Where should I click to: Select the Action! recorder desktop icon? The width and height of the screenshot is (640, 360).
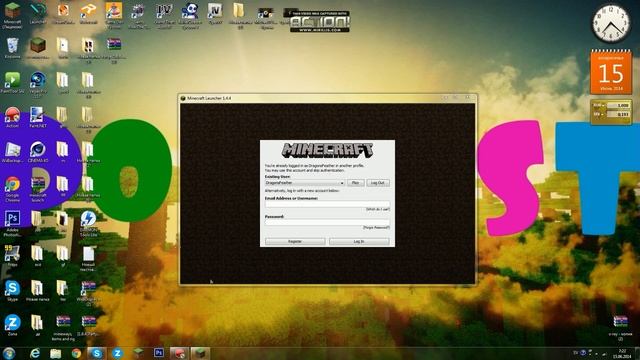coord(12,118)
